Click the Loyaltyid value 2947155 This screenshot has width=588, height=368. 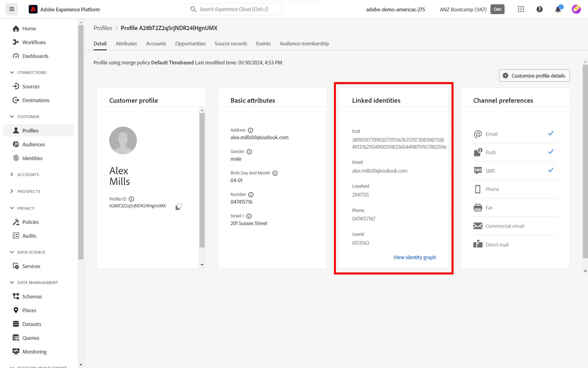tap(360, 195)
